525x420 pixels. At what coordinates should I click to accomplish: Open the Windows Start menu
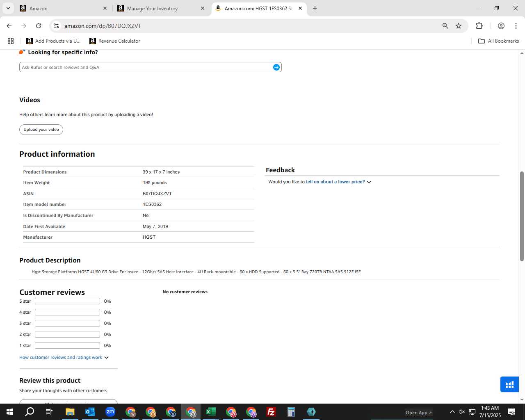point(10,412)
